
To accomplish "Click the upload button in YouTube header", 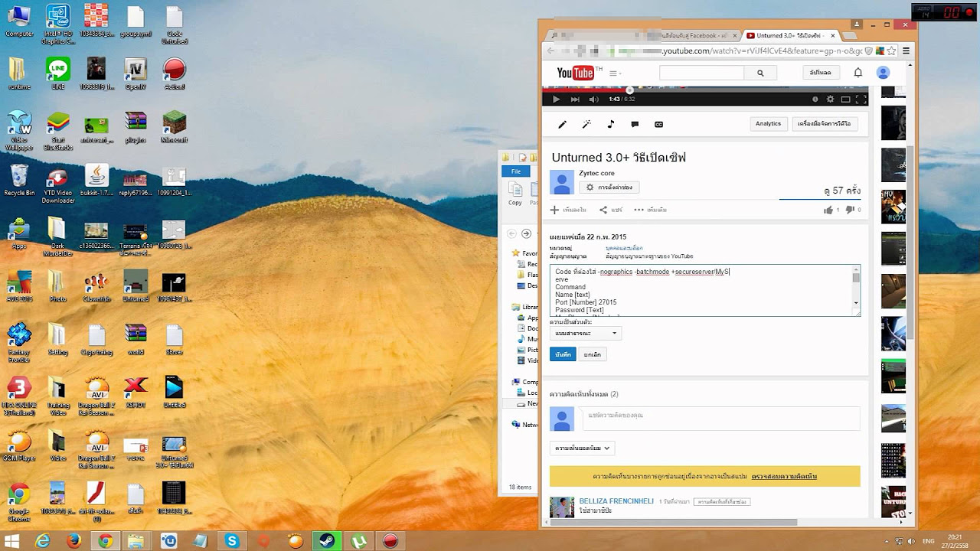I will 821,73.
